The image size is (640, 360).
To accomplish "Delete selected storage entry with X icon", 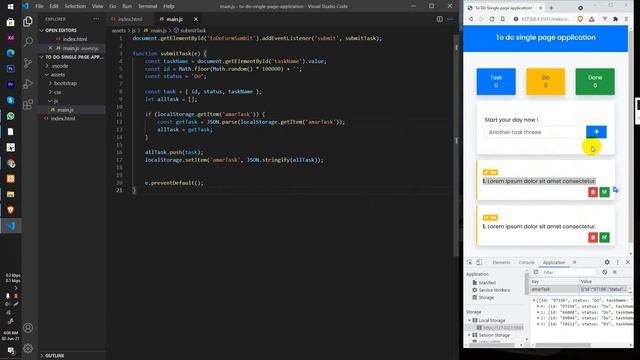I will (x=614, y=272).
